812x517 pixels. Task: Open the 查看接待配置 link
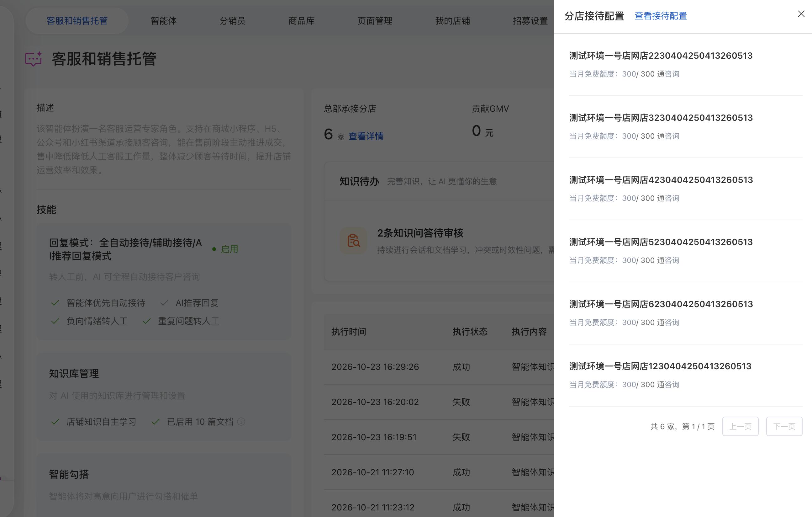point(661,16)
